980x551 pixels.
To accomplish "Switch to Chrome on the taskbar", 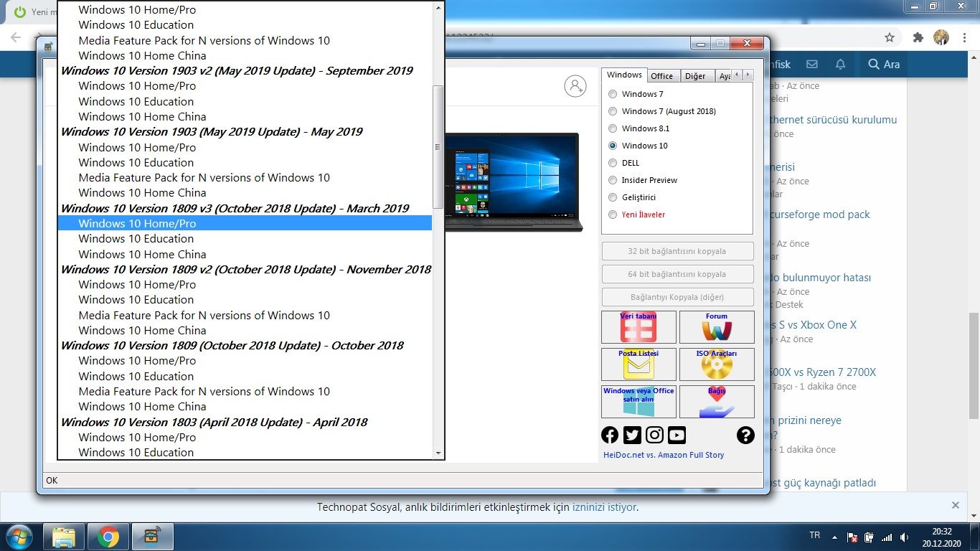I will [108, 537].
